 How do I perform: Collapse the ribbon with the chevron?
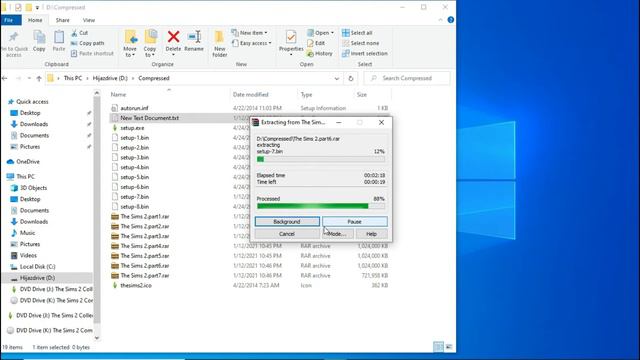coord(440,20)
